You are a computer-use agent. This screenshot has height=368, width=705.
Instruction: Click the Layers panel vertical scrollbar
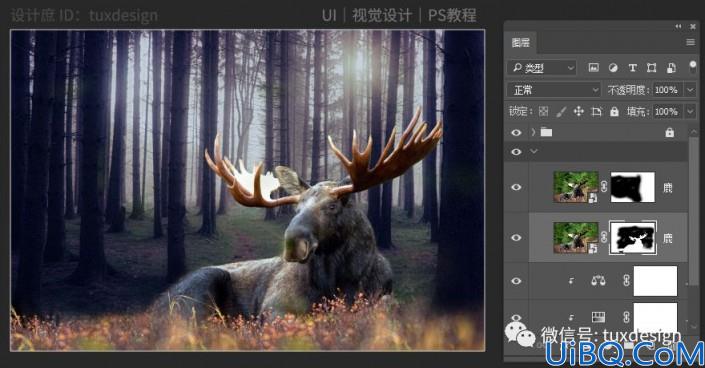pyautogui.click(x=694, y=211)
